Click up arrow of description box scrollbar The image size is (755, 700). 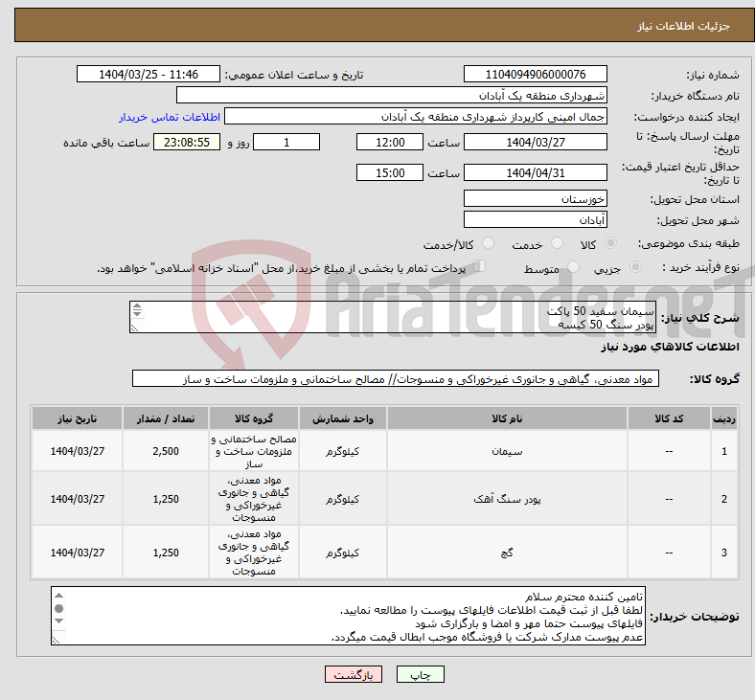click(137, 306)
